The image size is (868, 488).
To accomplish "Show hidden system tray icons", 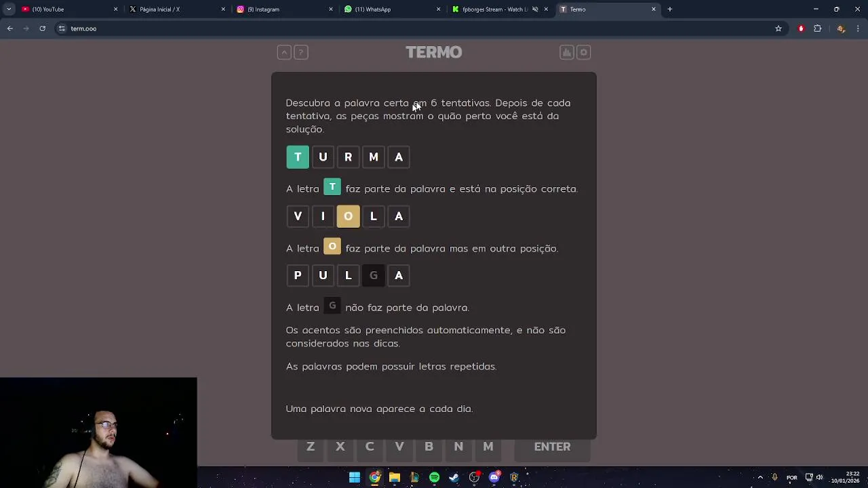I will point(760,478).
